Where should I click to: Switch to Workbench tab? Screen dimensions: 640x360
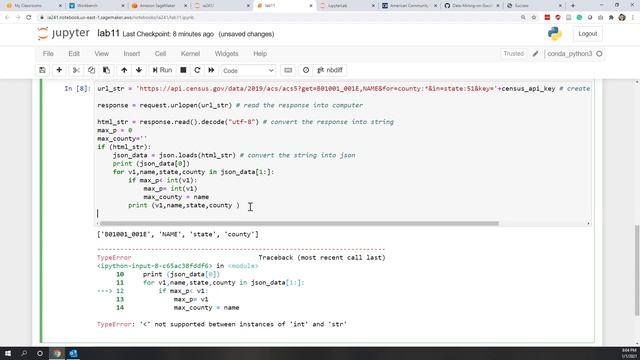tap(96, 6)
